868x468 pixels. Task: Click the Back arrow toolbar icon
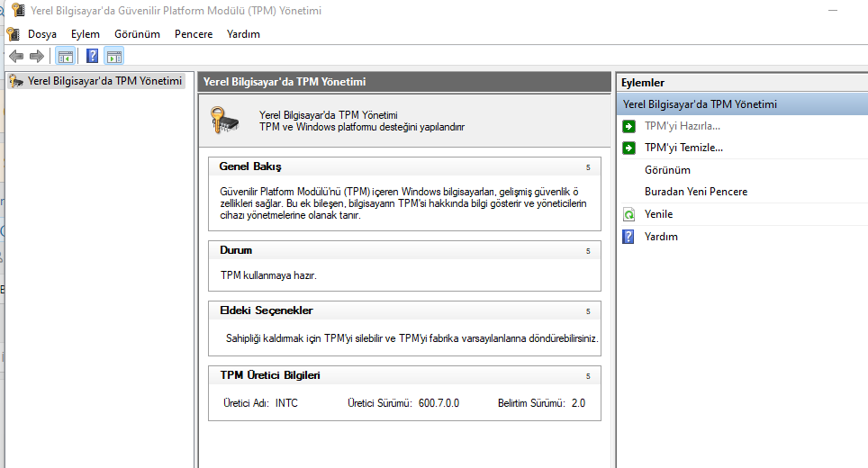16,56
